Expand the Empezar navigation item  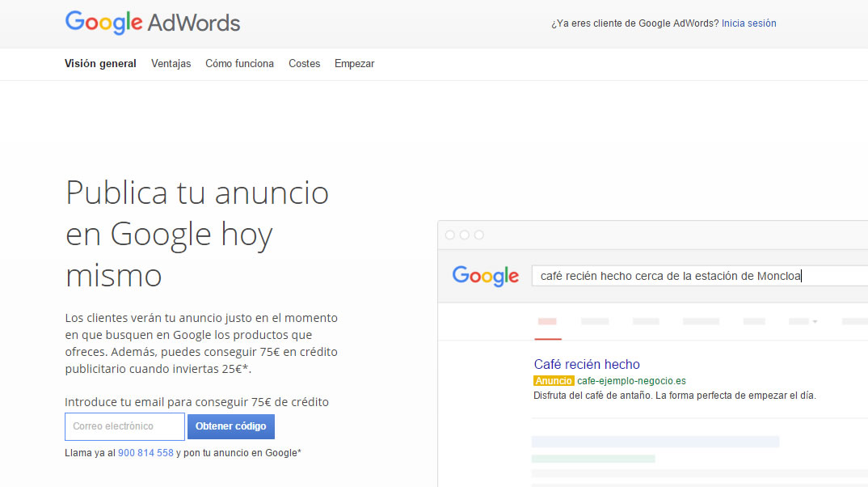(x=354, y=63)
